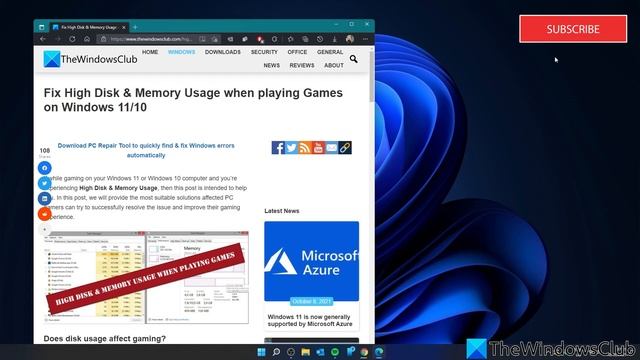Screen dimensions: 640x360
Task: Share via the floating Facebook round button
Action: [x=45, y=168]
